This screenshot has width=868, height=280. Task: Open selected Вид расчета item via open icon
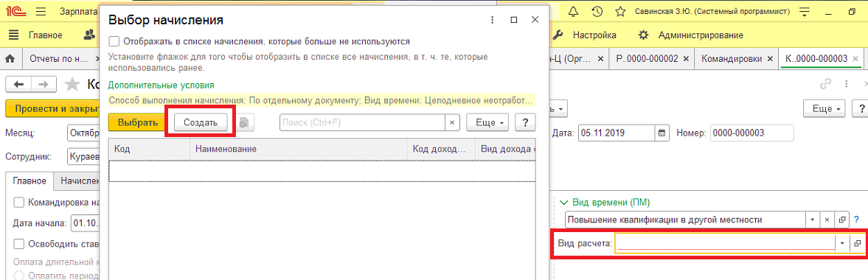tap(858, 243)
